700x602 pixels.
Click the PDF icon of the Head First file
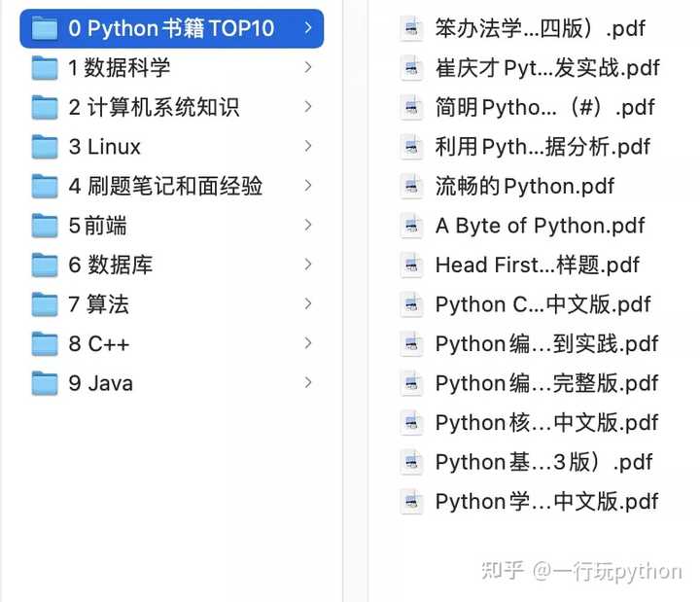tap(412, 265)
